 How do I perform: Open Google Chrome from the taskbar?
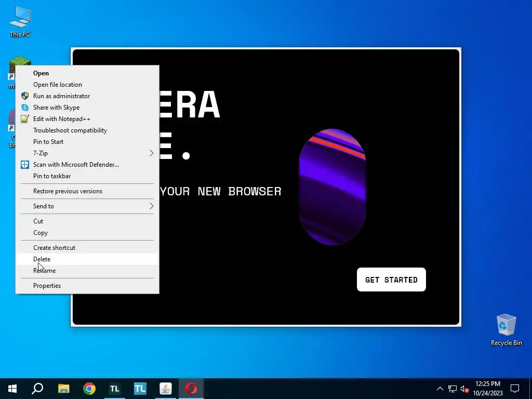(89, 389)
